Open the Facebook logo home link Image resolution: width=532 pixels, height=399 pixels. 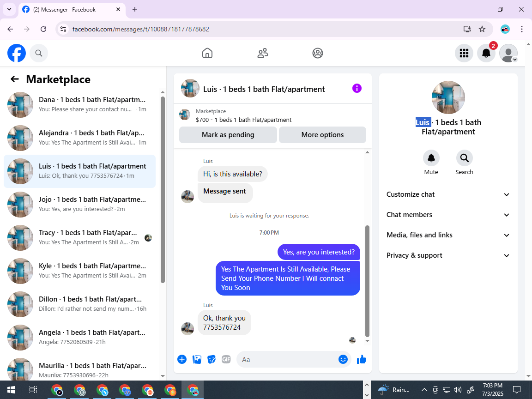tap(17, 53)
